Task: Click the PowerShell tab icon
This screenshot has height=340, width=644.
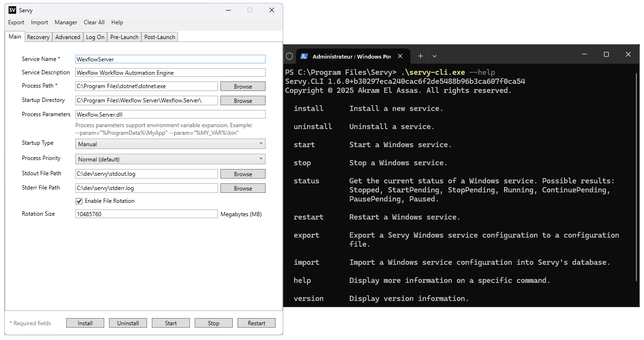Action: pyautogui.click(x=304, y=56)
